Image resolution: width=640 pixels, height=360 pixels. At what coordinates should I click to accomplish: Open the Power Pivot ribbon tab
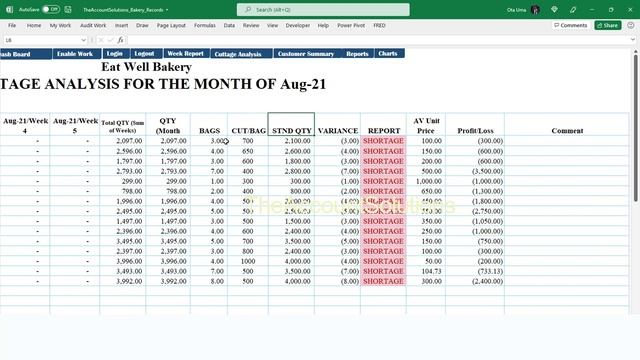tap(351, 25)
